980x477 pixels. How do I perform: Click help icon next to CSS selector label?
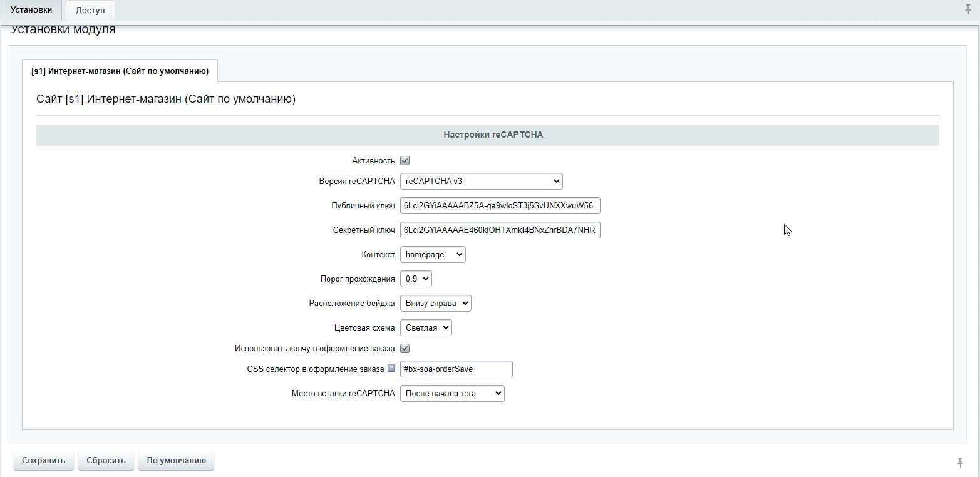[x=391, y=369]
